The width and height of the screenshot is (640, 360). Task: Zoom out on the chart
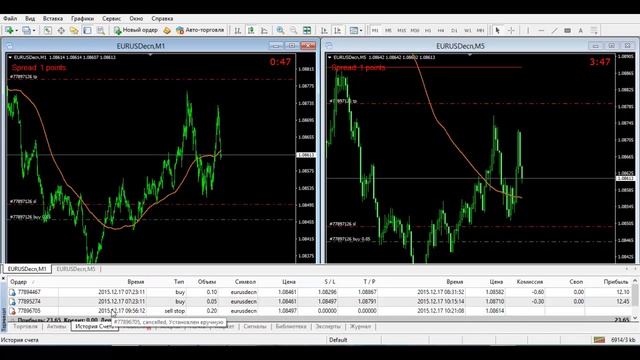[x=293, y=30]
